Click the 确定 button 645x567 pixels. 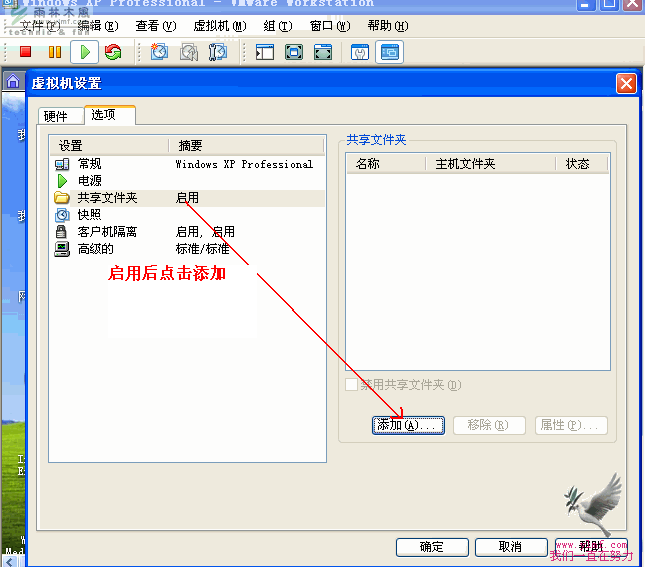432,547
